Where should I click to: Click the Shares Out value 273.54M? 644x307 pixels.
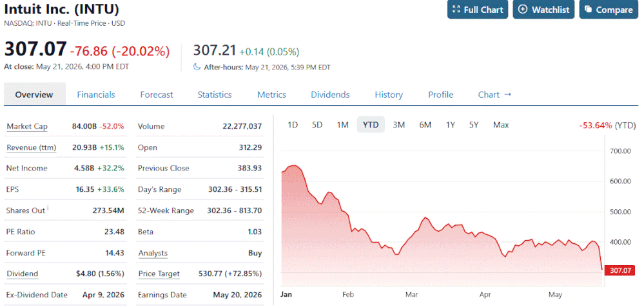[108, 210]
